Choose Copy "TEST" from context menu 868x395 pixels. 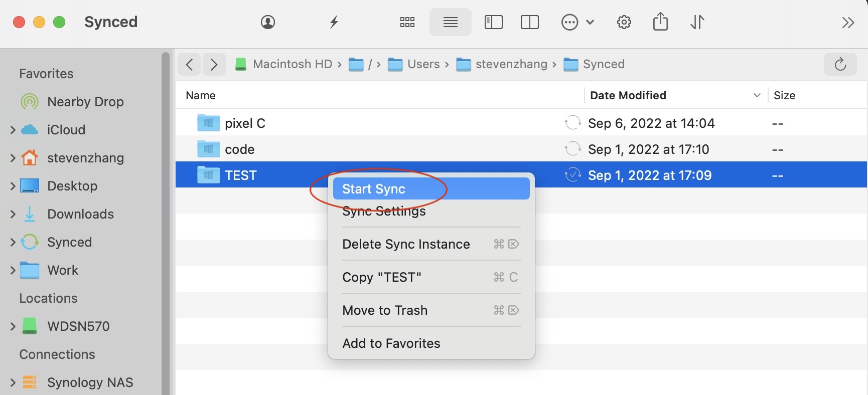431,277
